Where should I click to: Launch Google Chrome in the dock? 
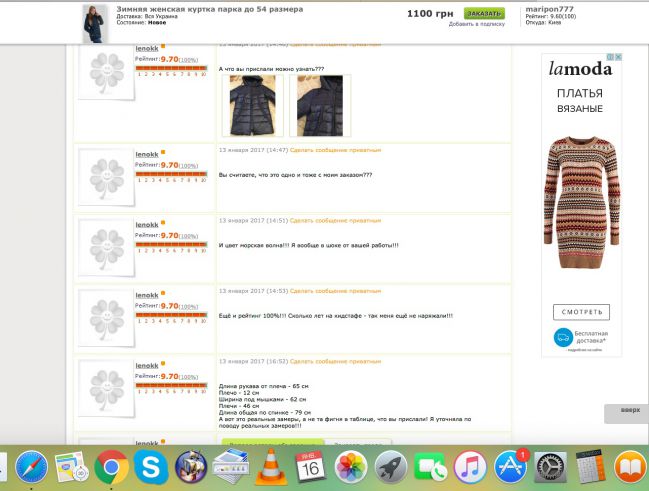tap(111, 467)
